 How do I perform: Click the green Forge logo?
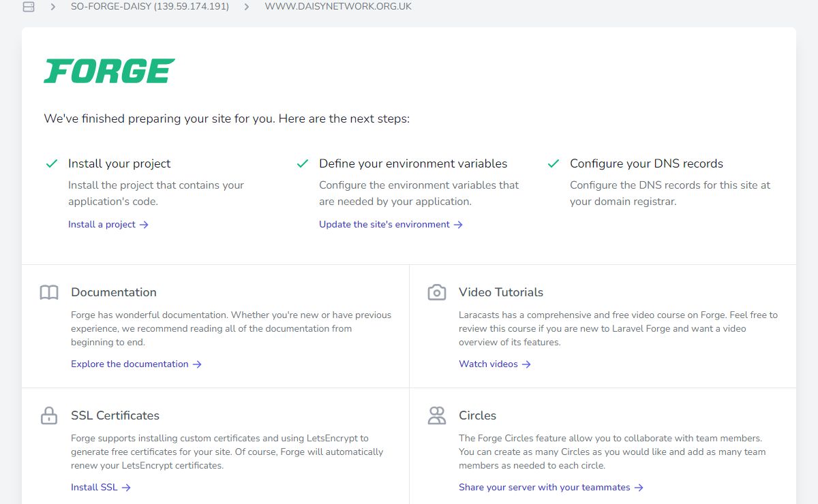(109, 71)
